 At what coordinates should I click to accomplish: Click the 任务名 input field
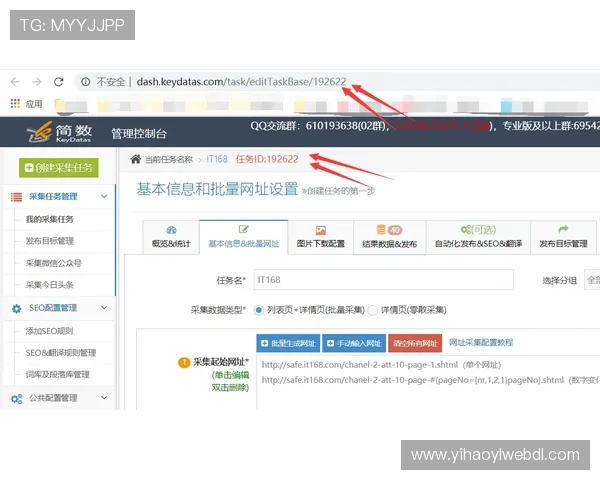383,280
